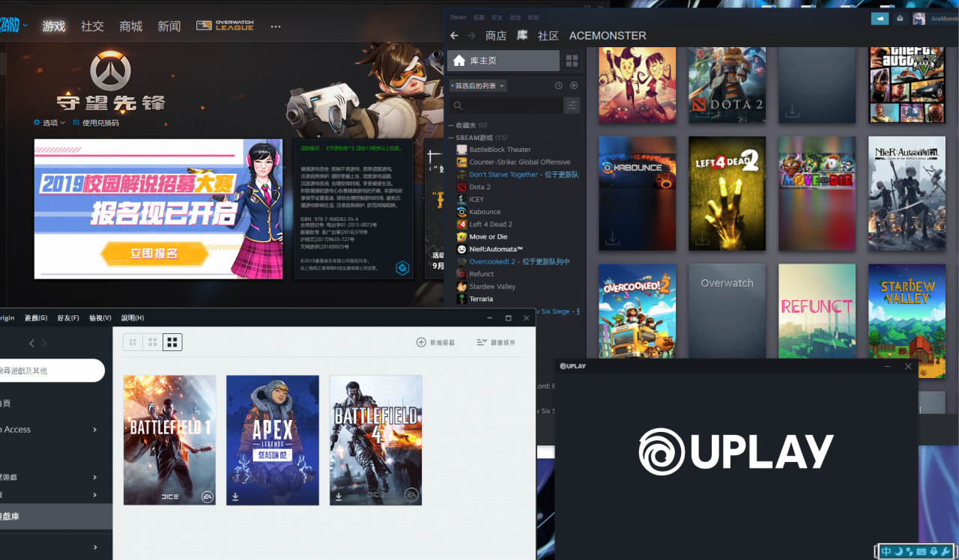Select 遊戲庫 game library in Origin sidebar
This screenshot has height=560, width=959.
pyautogui.click(x=56, y=516)
